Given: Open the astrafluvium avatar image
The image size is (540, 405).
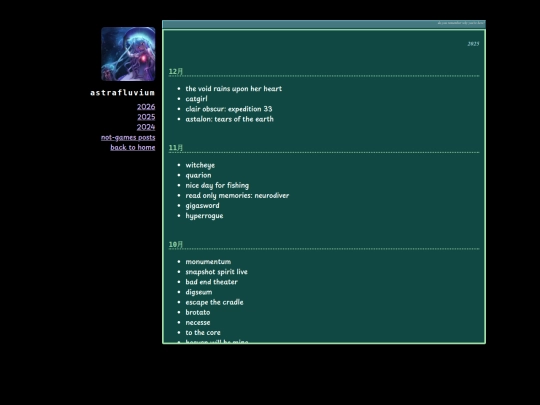Looking at the screenshot, I should pyautogui.click(x=128, y=54).
